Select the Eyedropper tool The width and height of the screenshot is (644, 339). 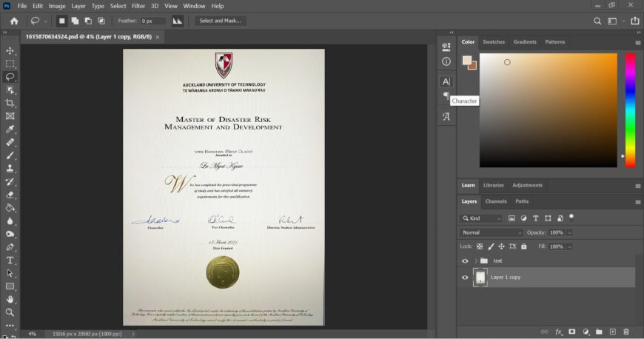[10, 130]
